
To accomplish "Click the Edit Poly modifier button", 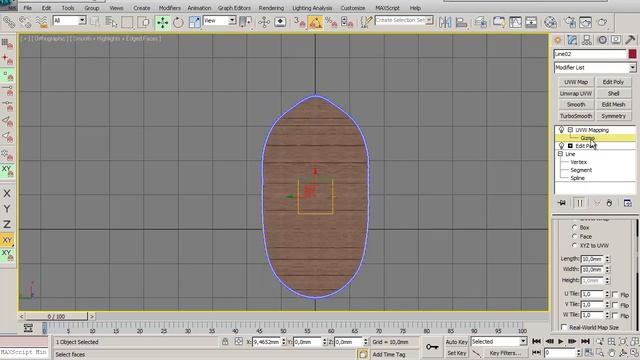I will tap(613, 82).
